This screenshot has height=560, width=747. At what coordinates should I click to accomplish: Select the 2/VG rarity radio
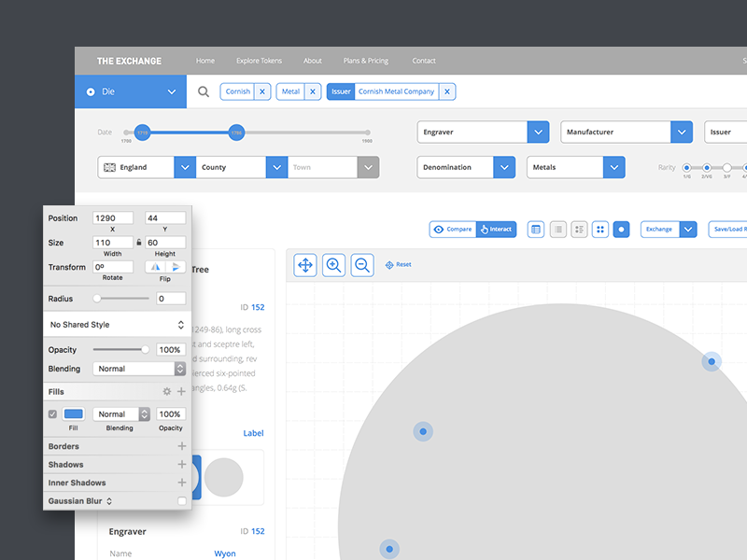pos(707,168)
